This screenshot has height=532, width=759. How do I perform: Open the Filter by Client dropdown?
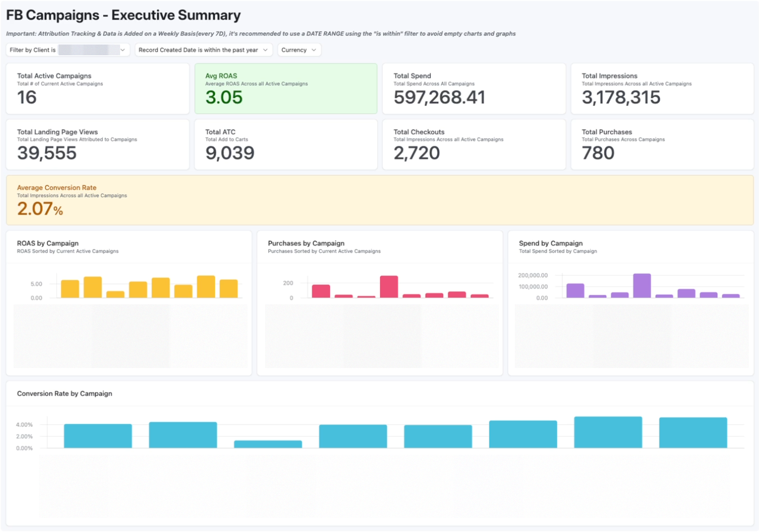point(68,50)
